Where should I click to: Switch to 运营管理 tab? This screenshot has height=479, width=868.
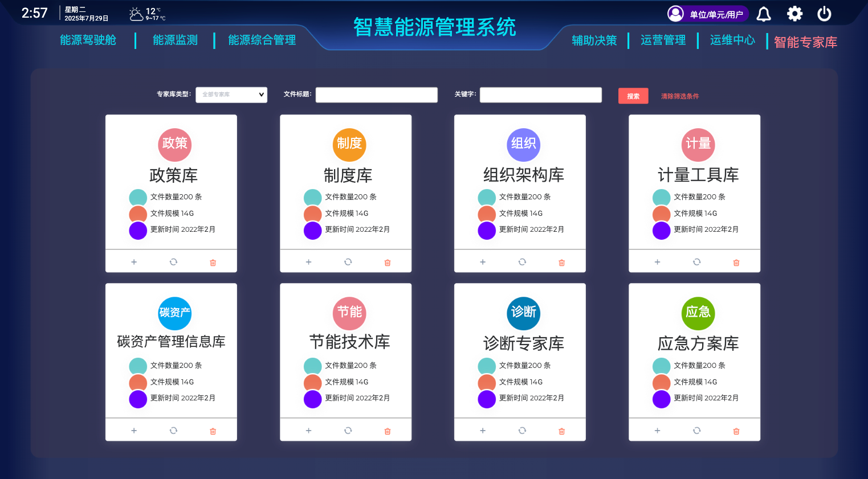(663, 40)
